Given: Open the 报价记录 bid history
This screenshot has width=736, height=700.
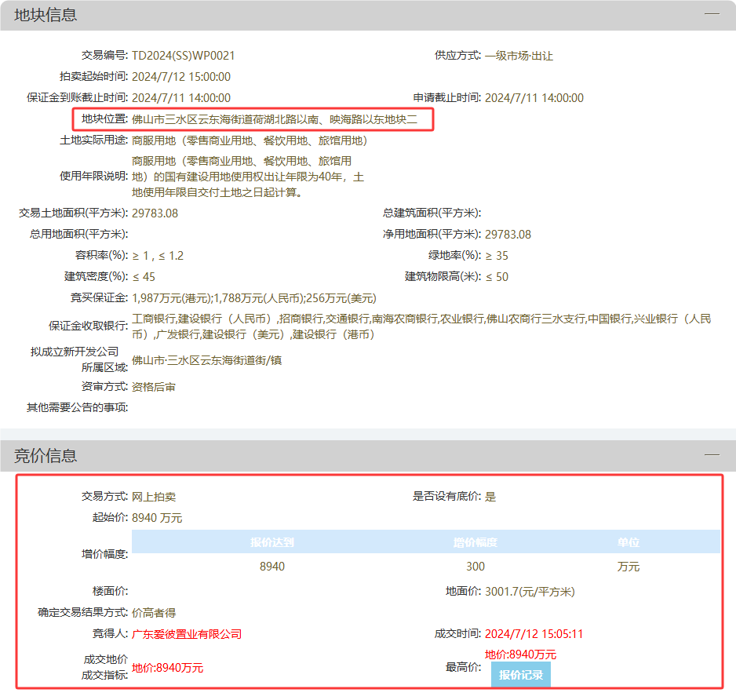Looking at the screenshot, I should (520, 675).
